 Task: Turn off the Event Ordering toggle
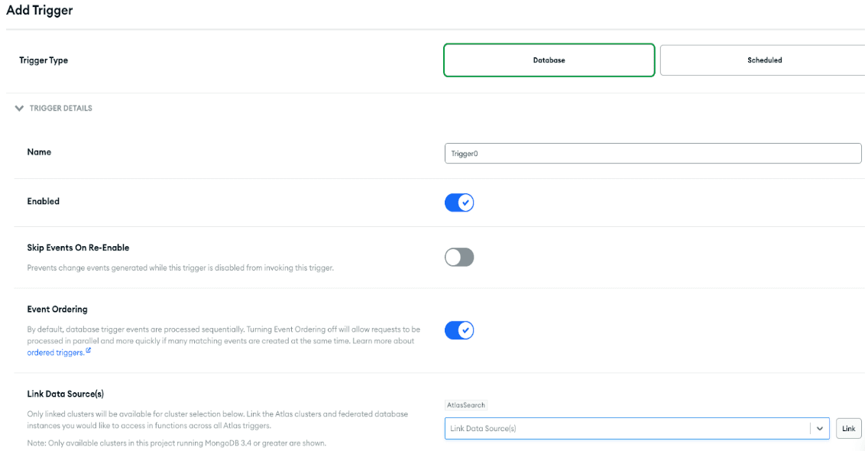[x=459, y=330]
